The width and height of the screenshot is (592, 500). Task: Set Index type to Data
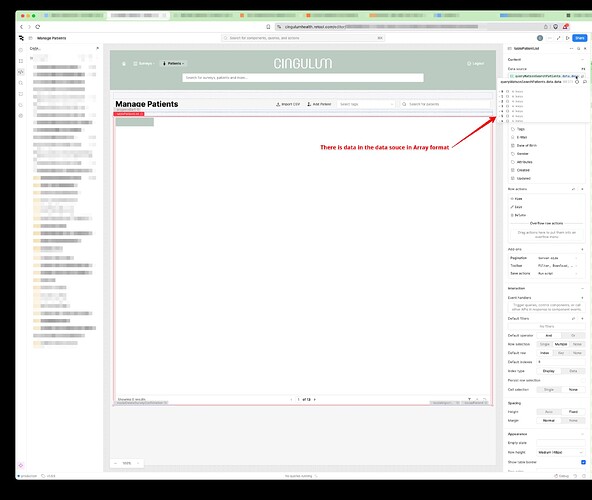click(x=573, y=371)
